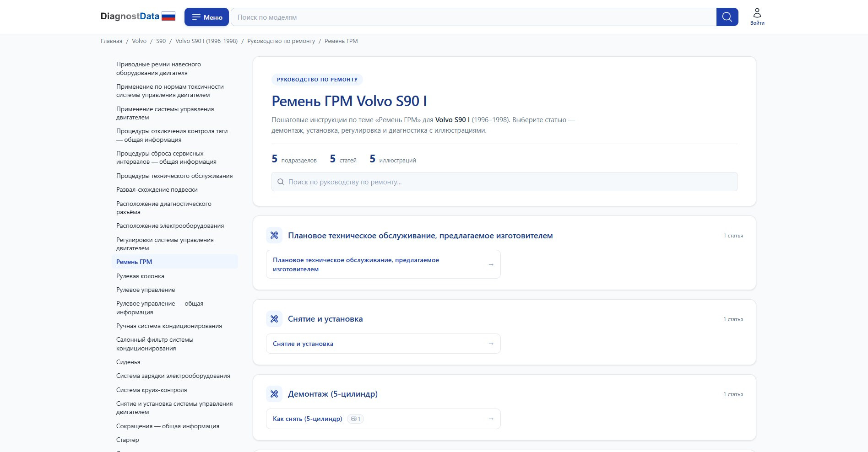This screenshot has width=868, height=452.
Task: Open Стартер sidebar item
Action: 174,440
